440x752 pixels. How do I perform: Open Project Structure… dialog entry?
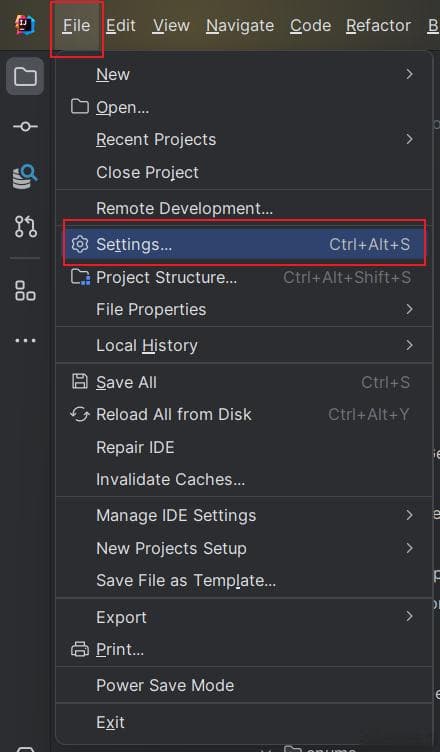tap(244, 277)
